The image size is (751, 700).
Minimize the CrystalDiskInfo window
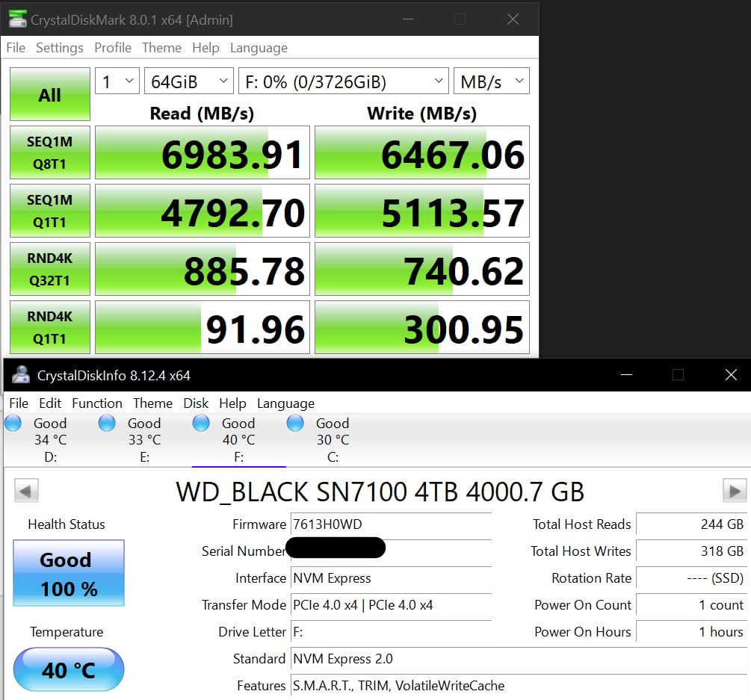click(x=626, y=375)
